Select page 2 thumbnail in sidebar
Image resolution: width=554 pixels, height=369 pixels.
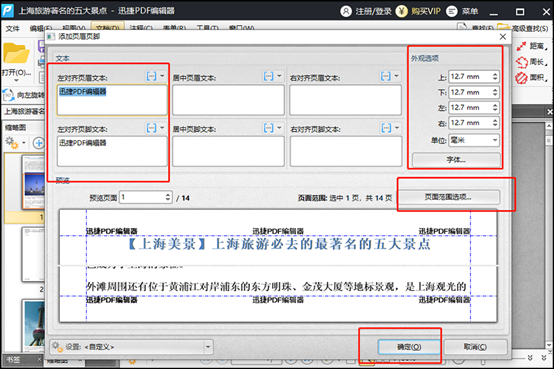[33, 254]
